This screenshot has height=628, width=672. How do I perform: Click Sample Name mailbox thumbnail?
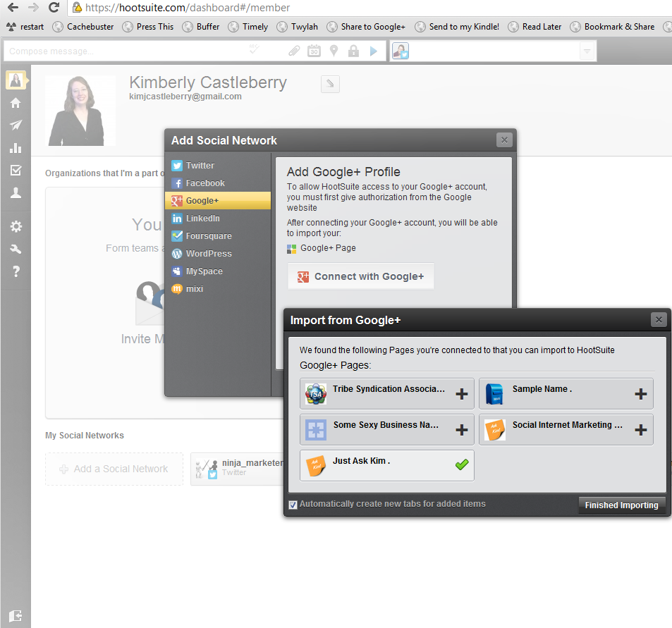point(494,394)
